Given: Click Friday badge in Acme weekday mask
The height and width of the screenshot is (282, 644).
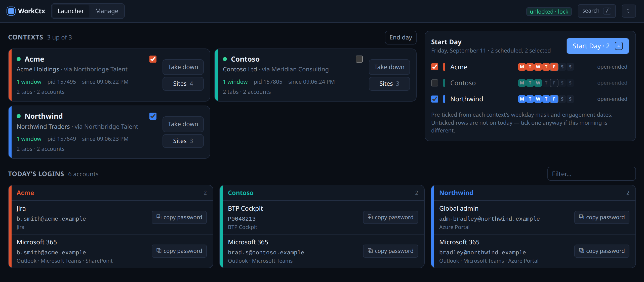Looking at the screenshot, I should [554, 67].
